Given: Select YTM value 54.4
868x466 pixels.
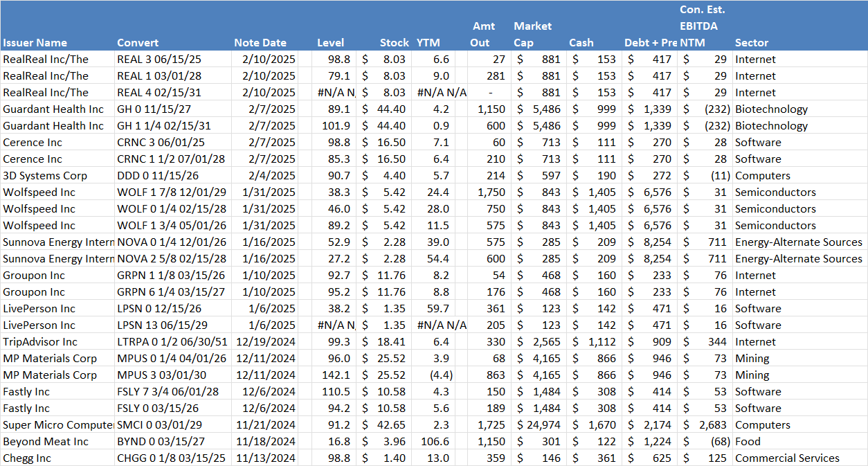Looking at the screenshot, I should [438, 259].
